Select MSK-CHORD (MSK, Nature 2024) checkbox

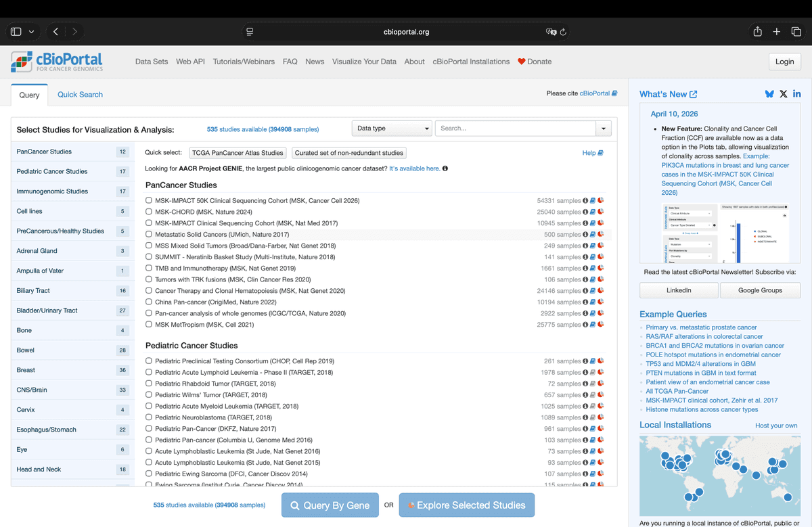tap(149, 212)
